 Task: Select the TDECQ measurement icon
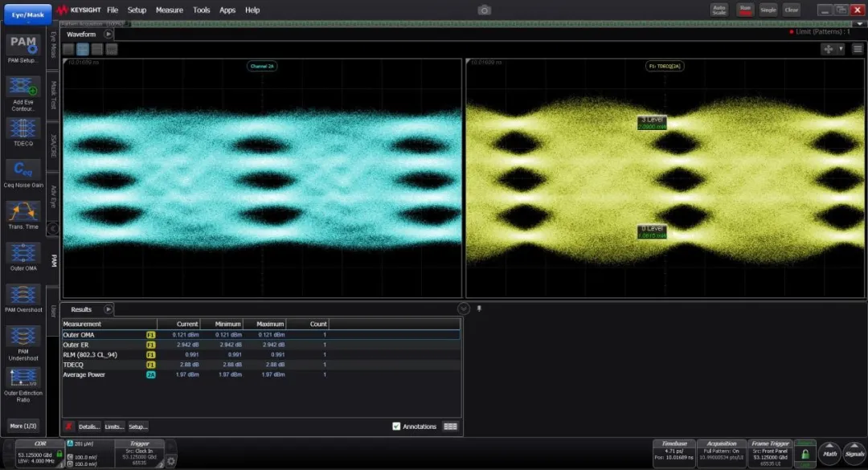tap(23, 129)
